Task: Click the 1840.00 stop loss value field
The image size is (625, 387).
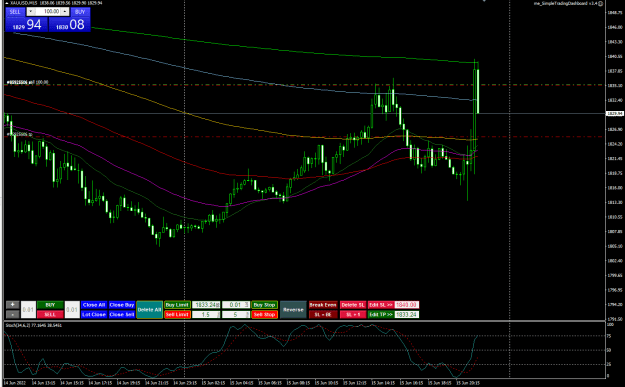Action: (407, 305)
